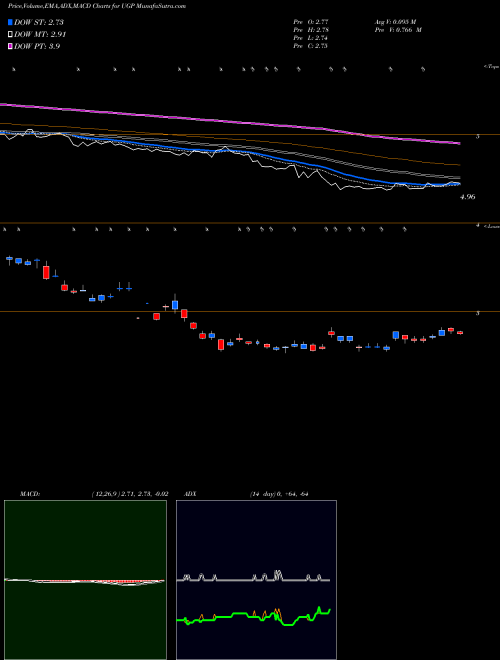
Task: Click the 'Pre C: 2.73' close value
Action: point(311,46)
